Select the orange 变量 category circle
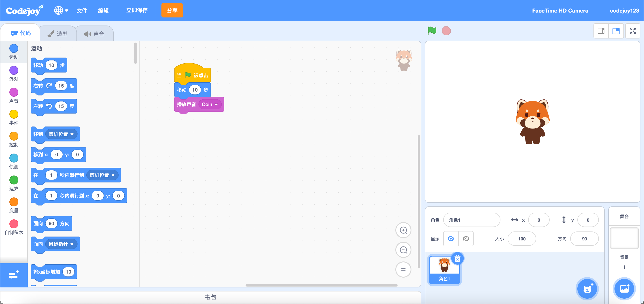644x304 pixels. tap(14, 202)
